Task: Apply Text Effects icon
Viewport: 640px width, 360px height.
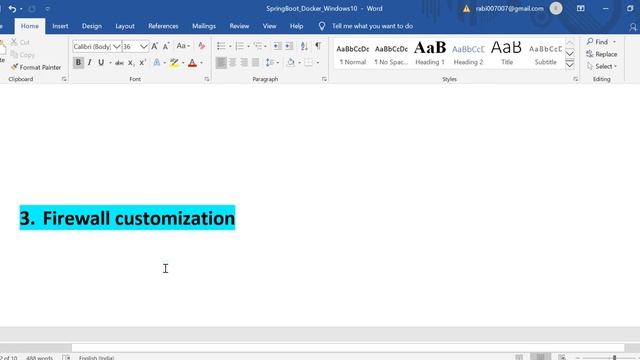Action: click(157, 62)
